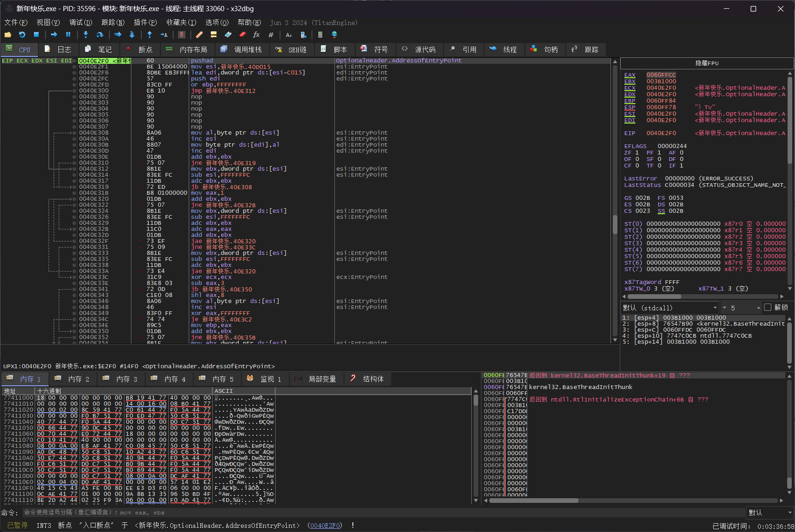Click the step over icon
The width and height of the screenshot is (795, 532).
(100, 35)
